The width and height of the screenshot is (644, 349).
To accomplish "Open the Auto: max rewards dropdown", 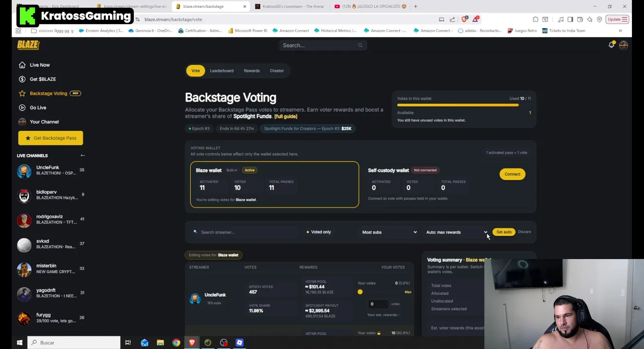I will pyautogui.click(x=456, y=232).
